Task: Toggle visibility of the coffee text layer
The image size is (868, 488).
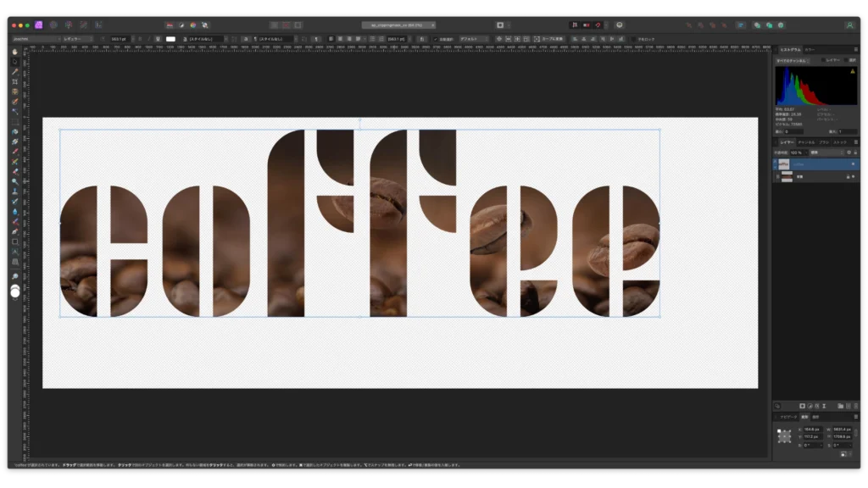Action: point(853,164)
